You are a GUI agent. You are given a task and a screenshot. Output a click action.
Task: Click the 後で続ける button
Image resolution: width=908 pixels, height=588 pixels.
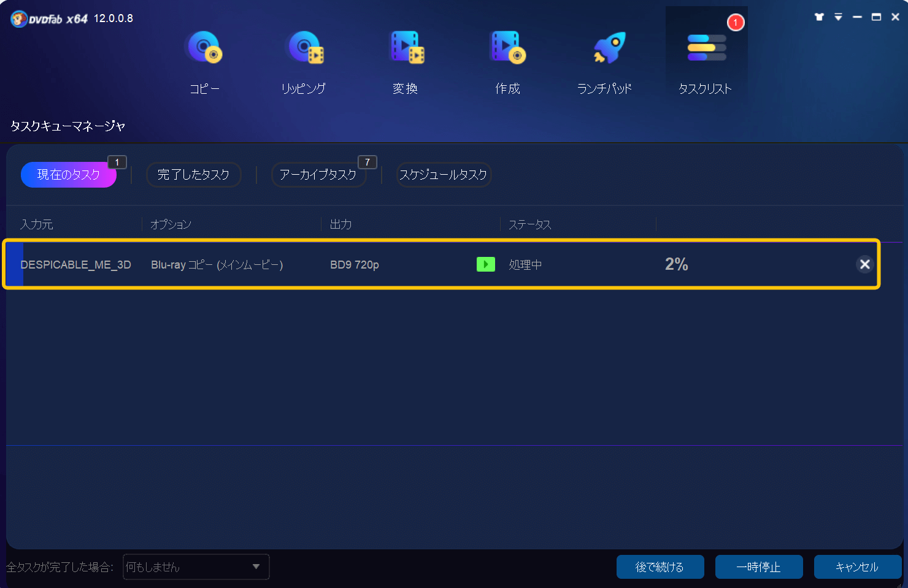[x=660, y=567]
